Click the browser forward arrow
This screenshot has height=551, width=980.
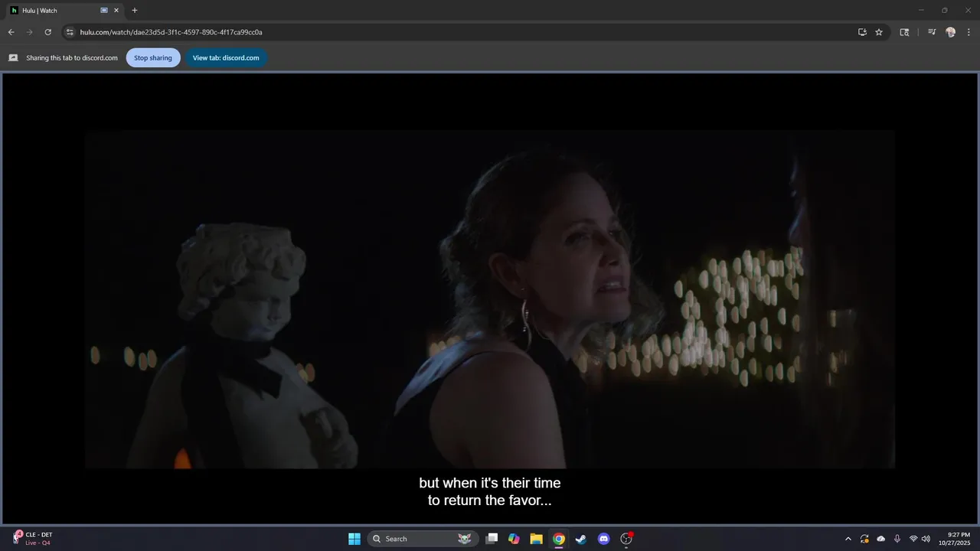29,32
